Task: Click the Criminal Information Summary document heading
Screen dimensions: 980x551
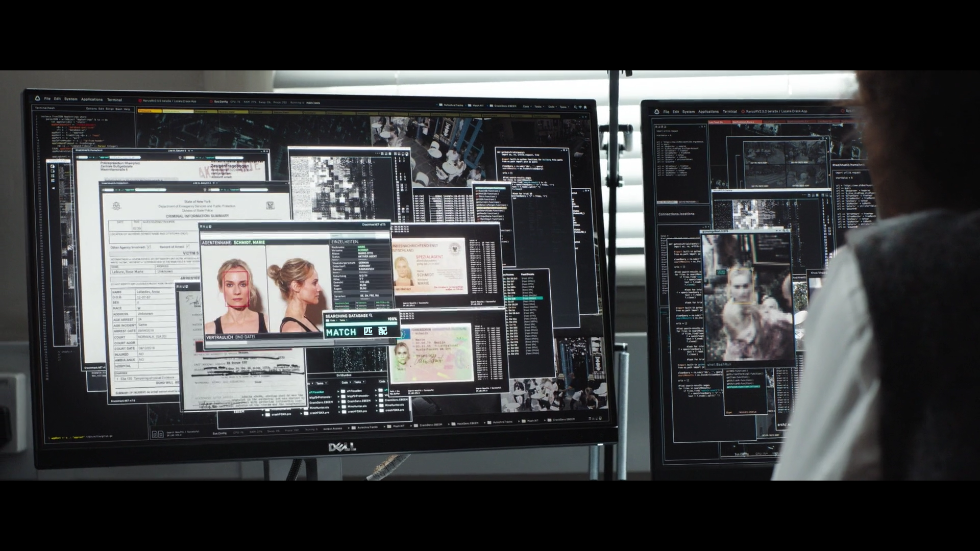Action: (197, 216)
